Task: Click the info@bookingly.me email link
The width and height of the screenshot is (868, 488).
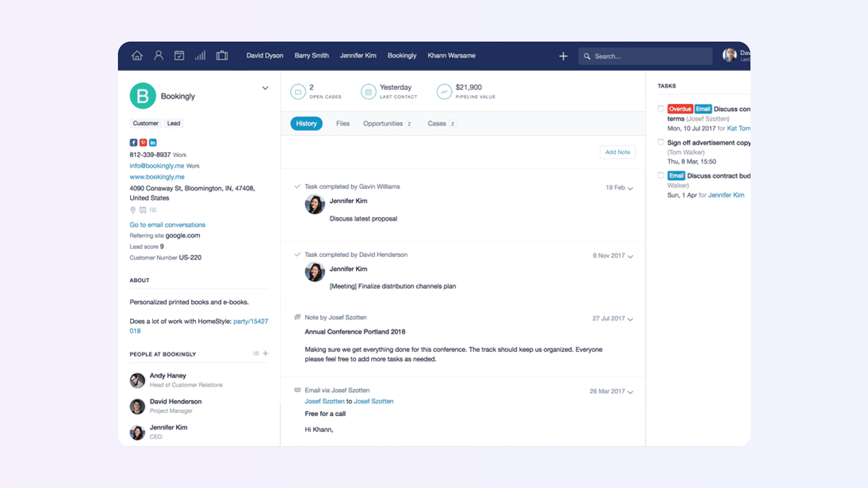Action: coord(157,166)
